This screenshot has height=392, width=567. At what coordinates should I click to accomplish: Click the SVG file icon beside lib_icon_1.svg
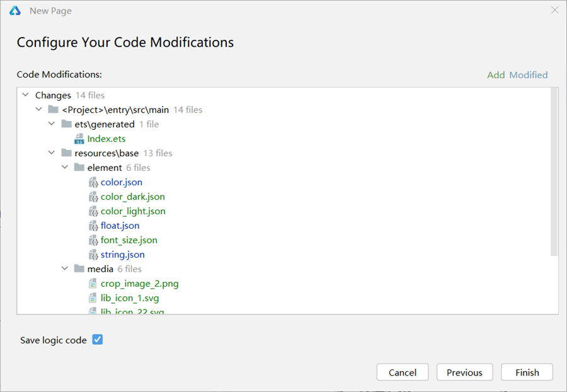tap(93, 298)
